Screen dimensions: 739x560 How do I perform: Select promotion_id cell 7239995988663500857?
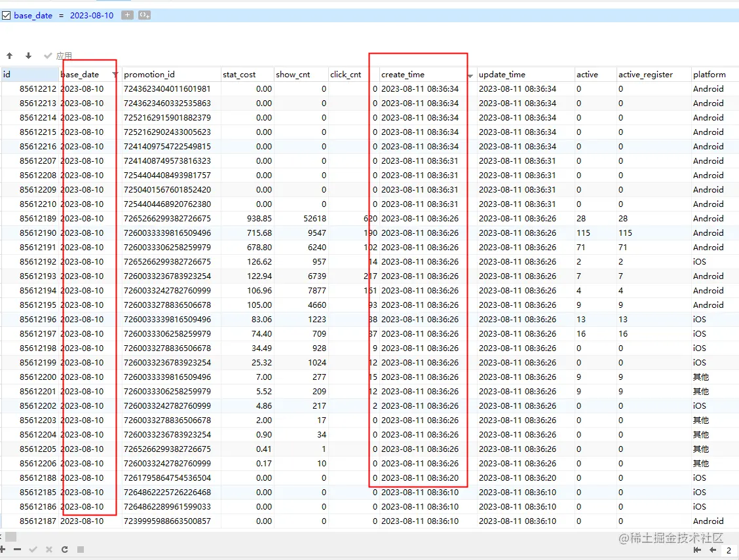point(171,521)
